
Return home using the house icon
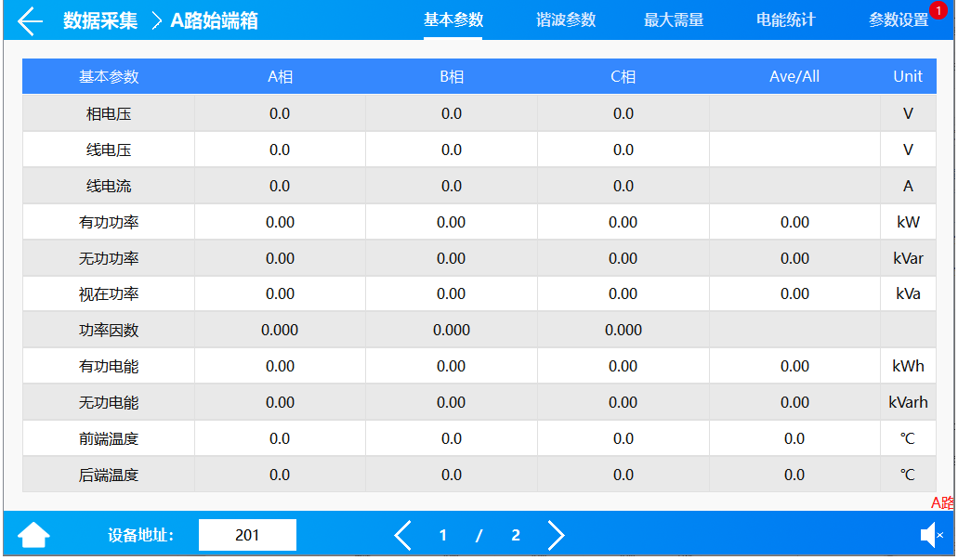(x=33, y=534)
